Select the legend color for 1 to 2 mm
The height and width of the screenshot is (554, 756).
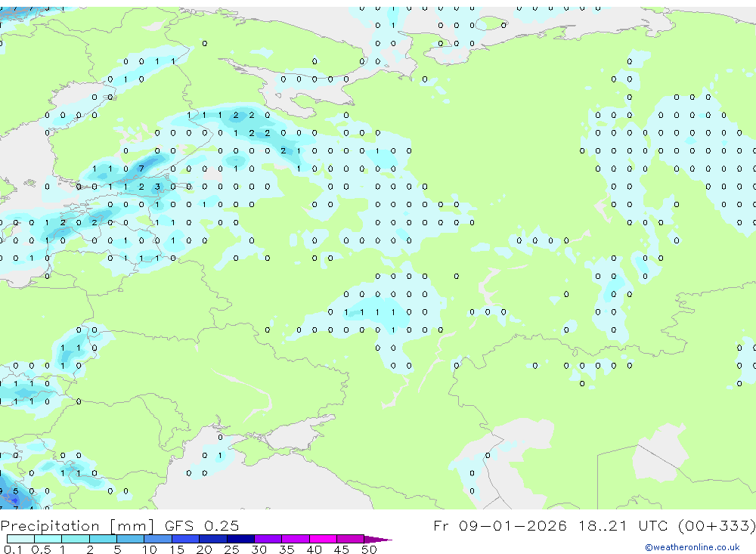[x=76, y=539]
